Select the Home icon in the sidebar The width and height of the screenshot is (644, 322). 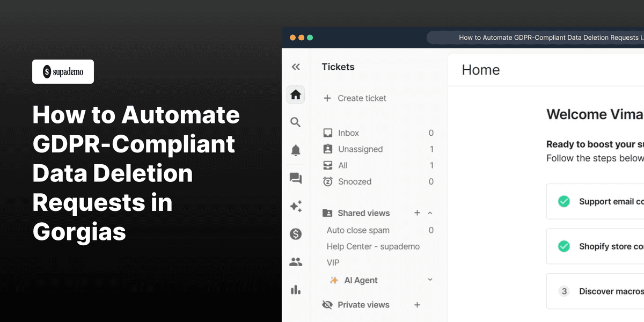(x=296, y=94)
